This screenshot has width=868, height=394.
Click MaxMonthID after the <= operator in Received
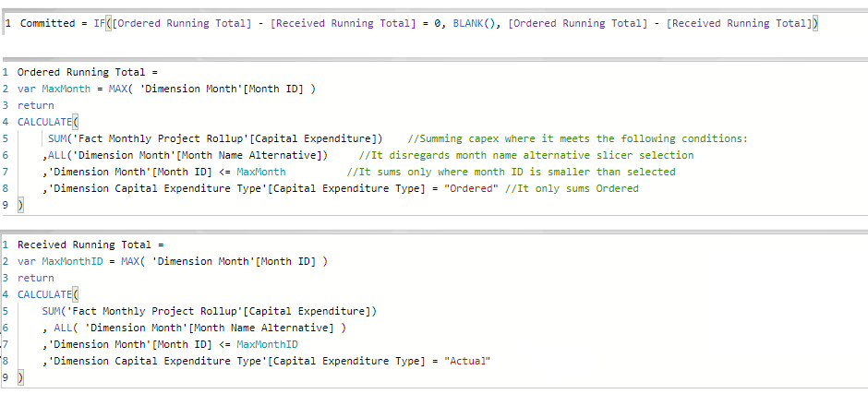click(267, 344)
